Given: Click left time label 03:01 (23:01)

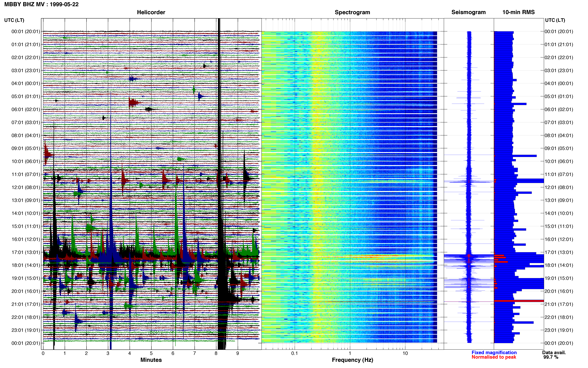Looking at the screenshot, I should [x=26, y=71].
